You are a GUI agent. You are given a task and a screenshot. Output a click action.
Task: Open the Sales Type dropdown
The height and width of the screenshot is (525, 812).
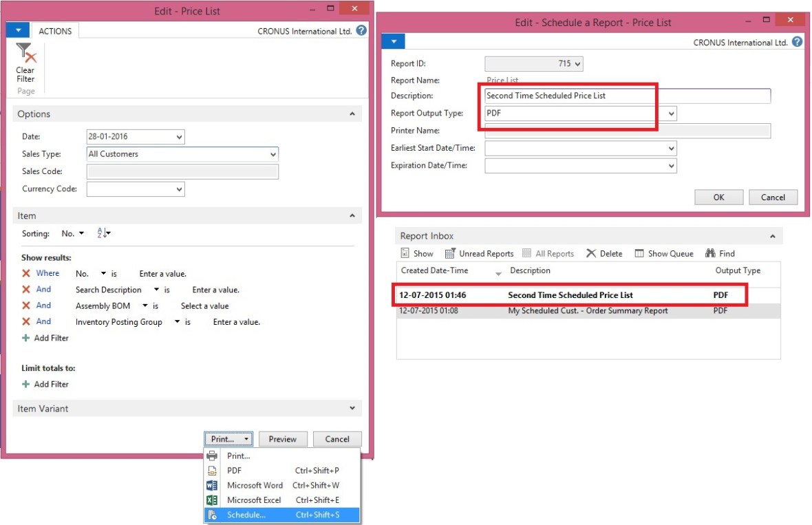[x=273, y=155]
